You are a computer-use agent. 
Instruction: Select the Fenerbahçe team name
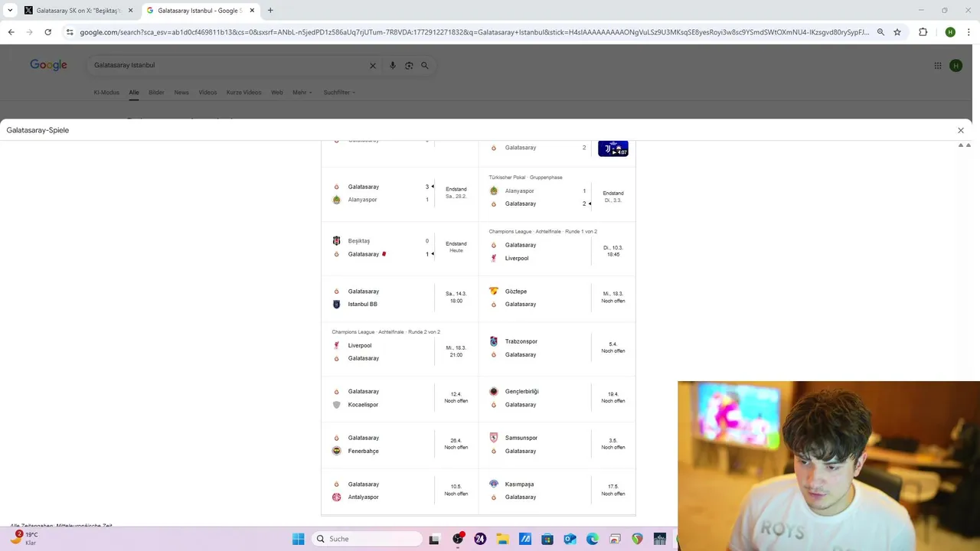[363, 452]
